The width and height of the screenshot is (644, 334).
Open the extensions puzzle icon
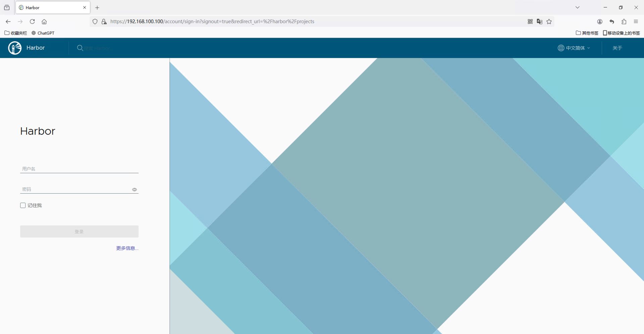624,21
